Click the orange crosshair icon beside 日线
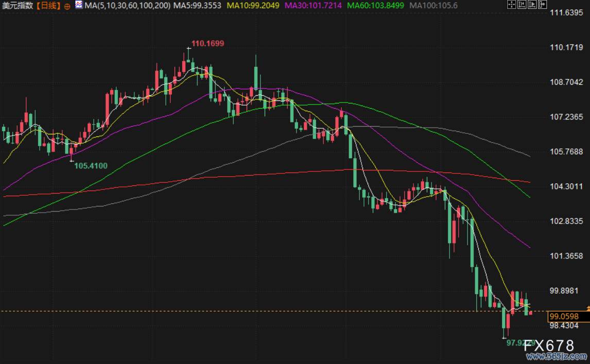Screen dimensions: 590x364 67,6
